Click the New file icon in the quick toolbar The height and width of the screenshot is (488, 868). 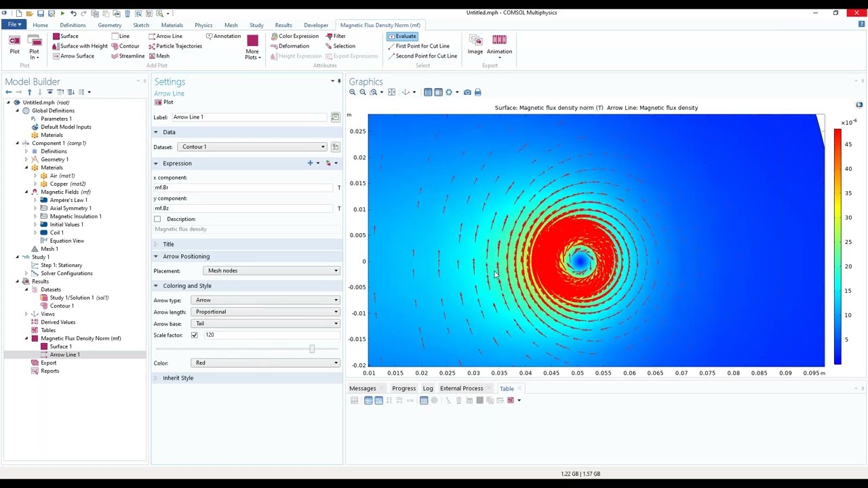pos(19,14)
